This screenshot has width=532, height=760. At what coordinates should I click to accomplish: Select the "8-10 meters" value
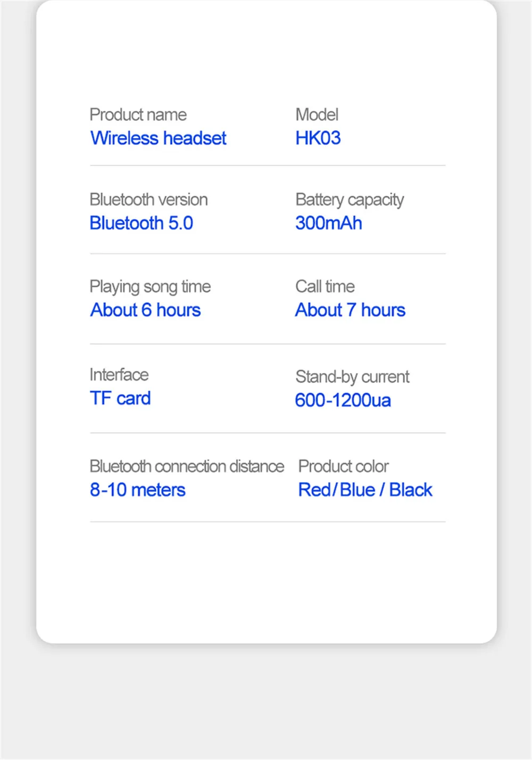(138, 490)
